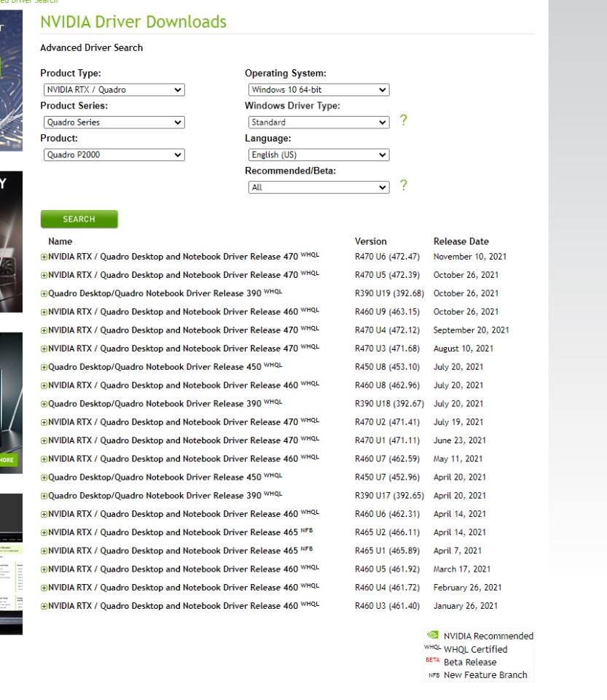Open Release 470 driver dated November 10, 2021
Image resolution: width=607 pixels, height=700 pixels.
(x=173, y=257)
